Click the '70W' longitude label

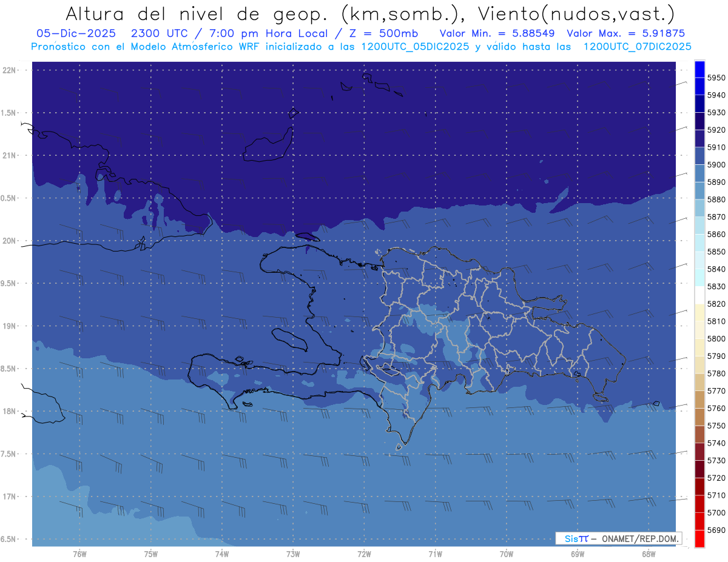pos(507,554)
